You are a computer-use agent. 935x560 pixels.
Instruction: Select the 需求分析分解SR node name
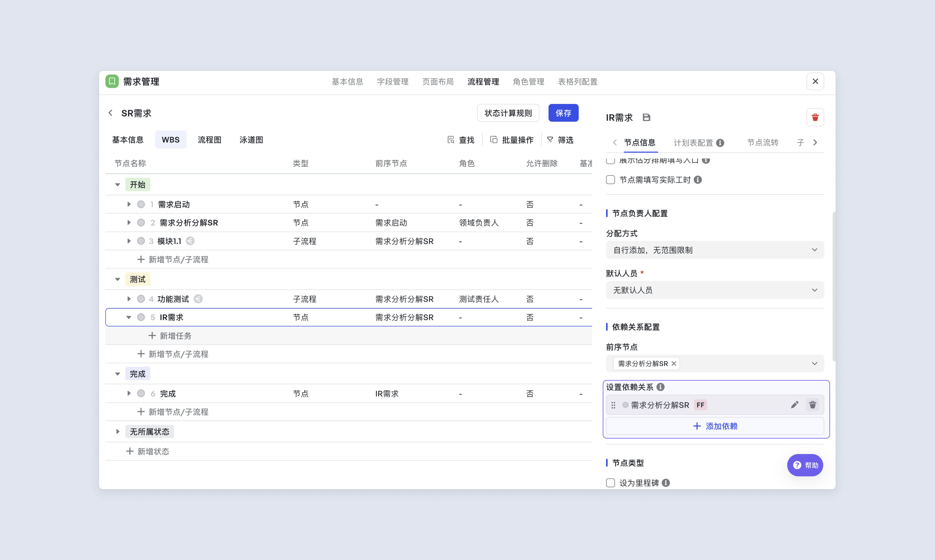click(189, 223)
